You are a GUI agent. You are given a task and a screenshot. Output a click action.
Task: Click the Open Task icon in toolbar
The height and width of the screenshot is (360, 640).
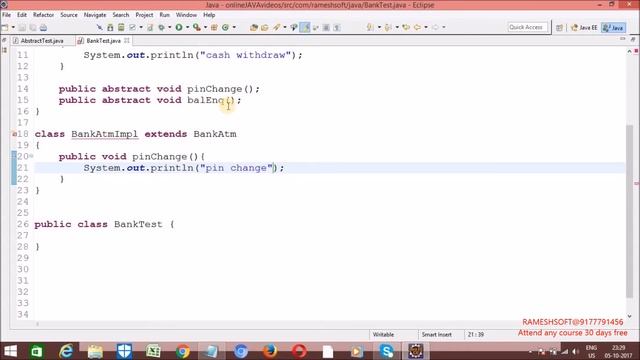pos(264,27)
